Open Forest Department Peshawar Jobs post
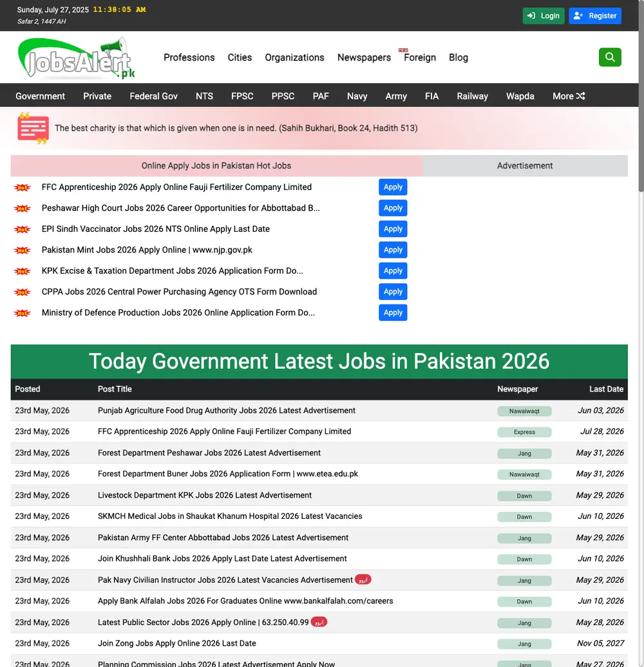Viewport: 644px width, 667px height. [x=209, y=453]
